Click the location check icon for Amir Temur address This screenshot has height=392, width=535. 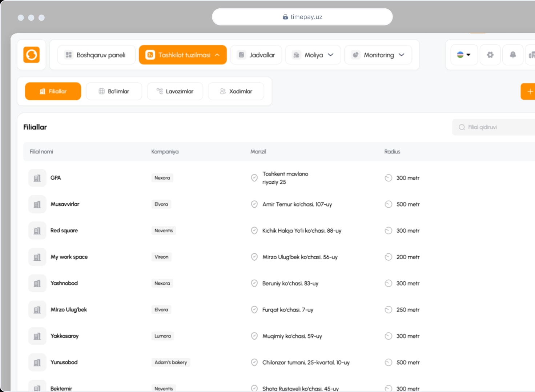(x=254, y=204)
